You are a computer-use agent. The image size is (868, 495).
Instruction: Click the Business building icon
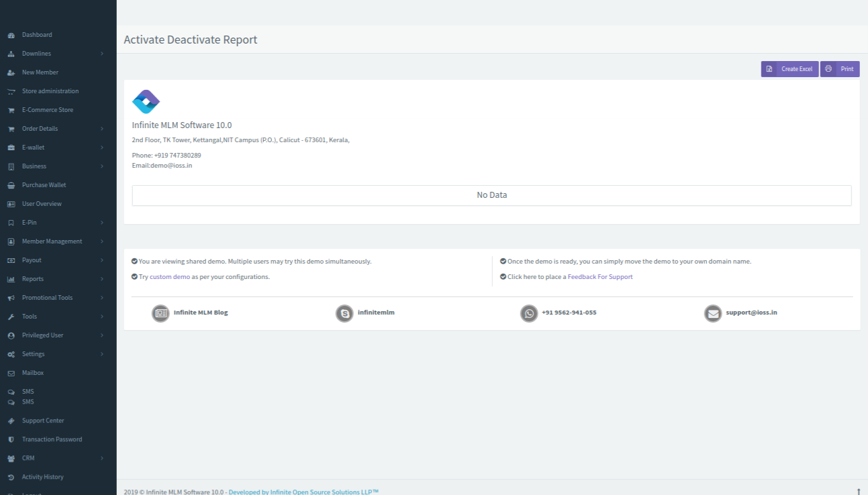[x=11, y=166]
